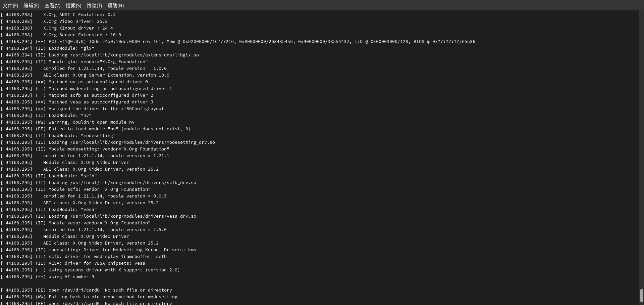Click the 'Failed to load module "nv"' error line
This screenshot has width=644, height=305.
[119, 129]
